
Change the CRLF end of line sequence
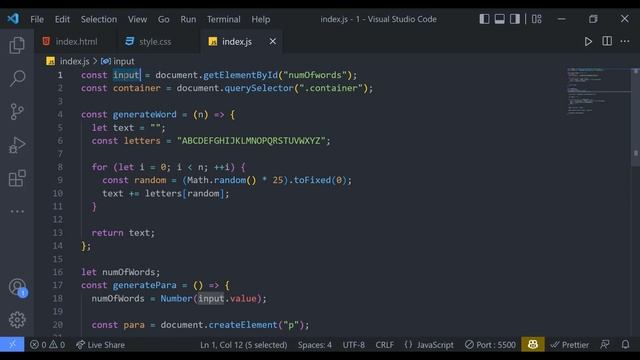coord(384,345)
